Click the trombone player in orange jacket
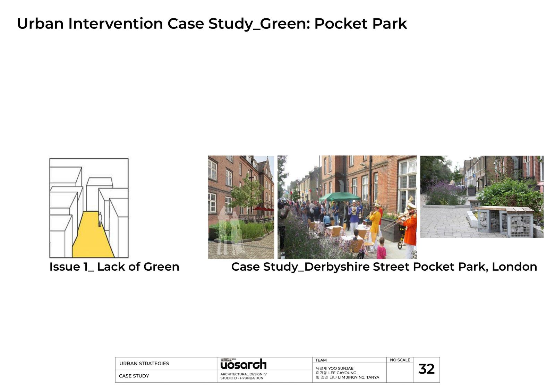This screenshot has height=392, width=555. (410, 229)
